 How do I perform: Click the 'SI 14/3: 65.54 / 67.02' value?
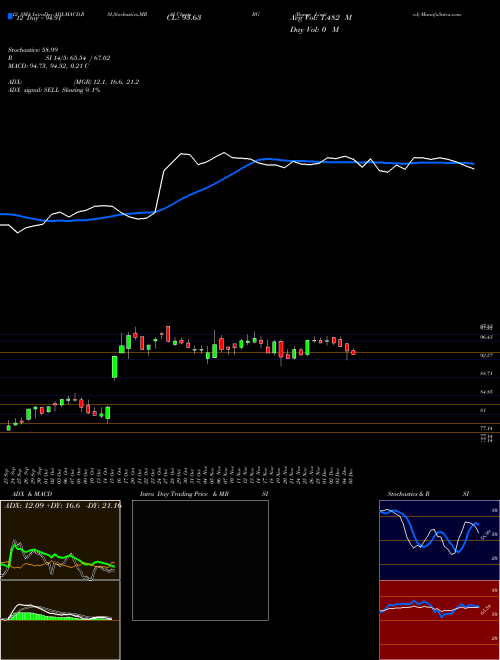point(77,58)
